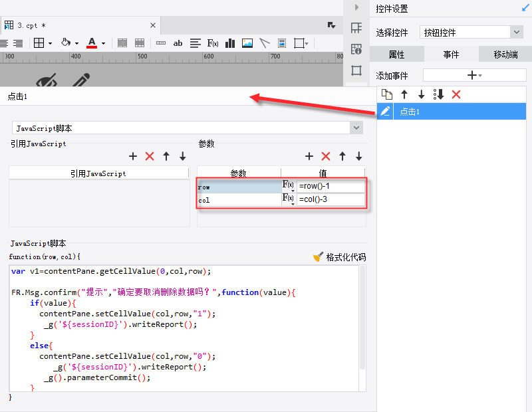The width and height of the screenshot is (532, 412).
Task: Close the 3.cpt file tab
Action: click(x=153, y=25)
